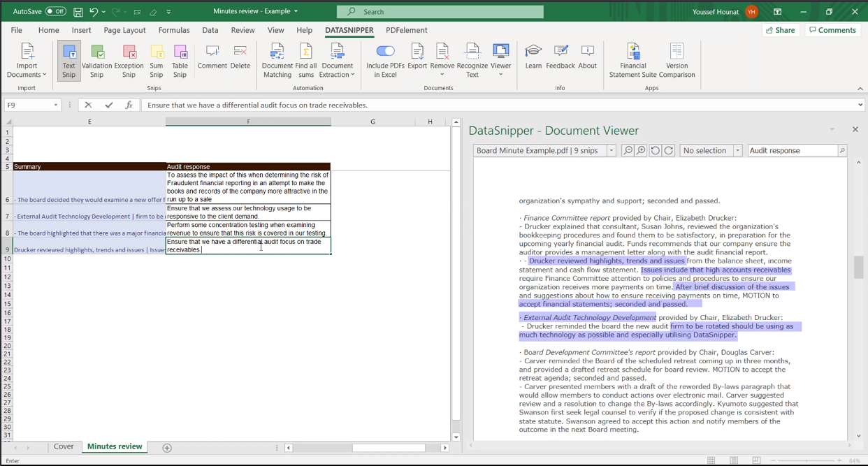The image size is (868, 466).
Task: Close the Document Viewer pane
Action: tap(855, 130)
